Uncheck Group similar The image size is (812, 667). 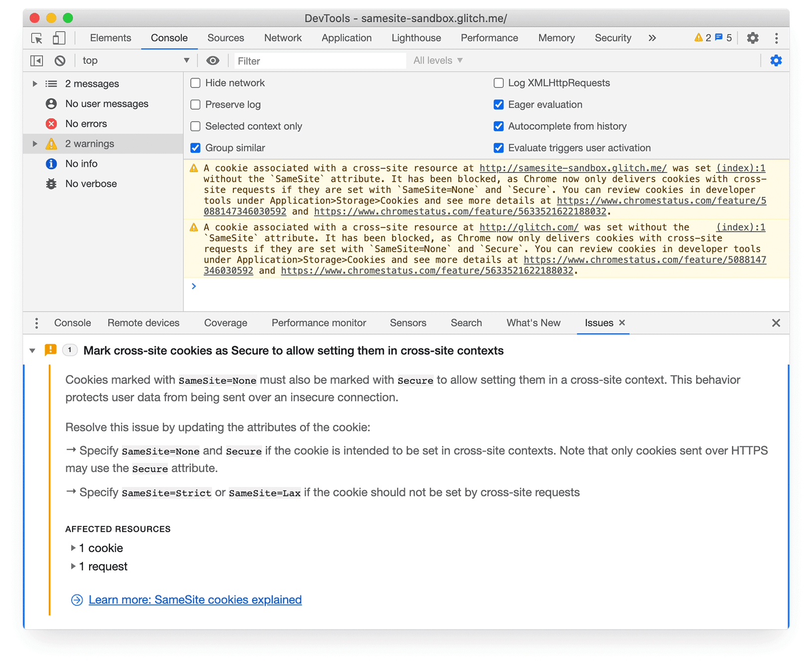195,148
